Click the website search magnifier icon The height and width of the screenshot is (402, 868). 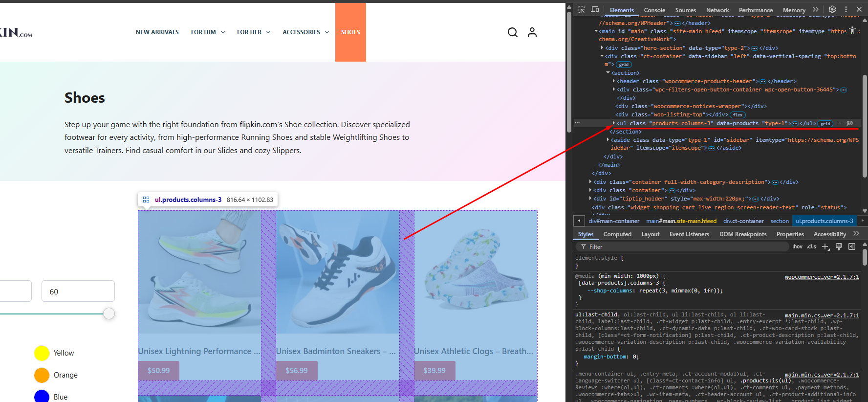click(x=512, y=32)
